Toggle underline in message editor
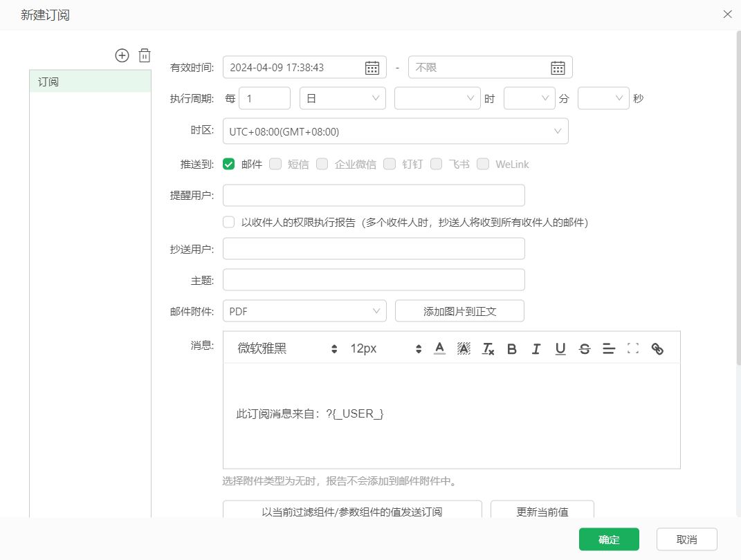The width and height of the screenshot is (741, 560). click(560, 348)
